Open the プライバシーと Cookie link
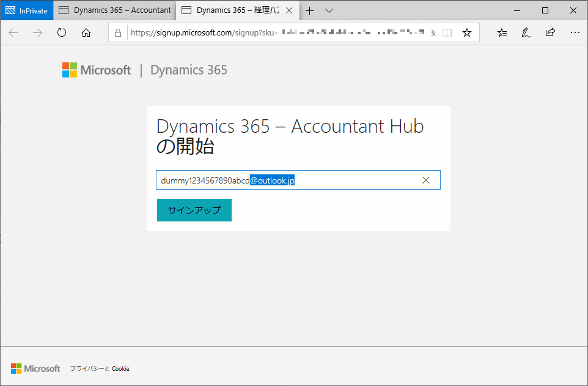The image size is (588, 386). coord(100,369)
